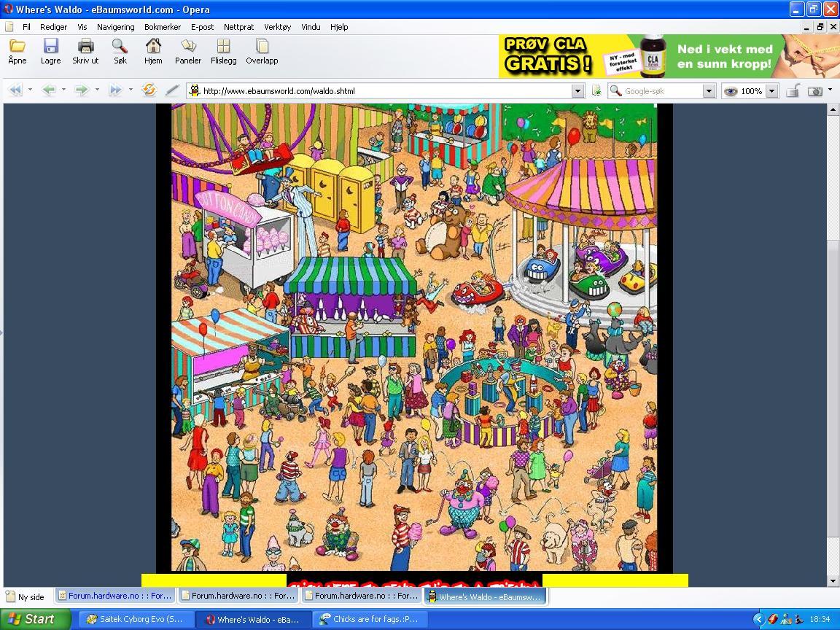Restore the inner page with menu-bar restore button
Image resolution: width=840 pixels, height=630 pixels.
tap(820, 27)
